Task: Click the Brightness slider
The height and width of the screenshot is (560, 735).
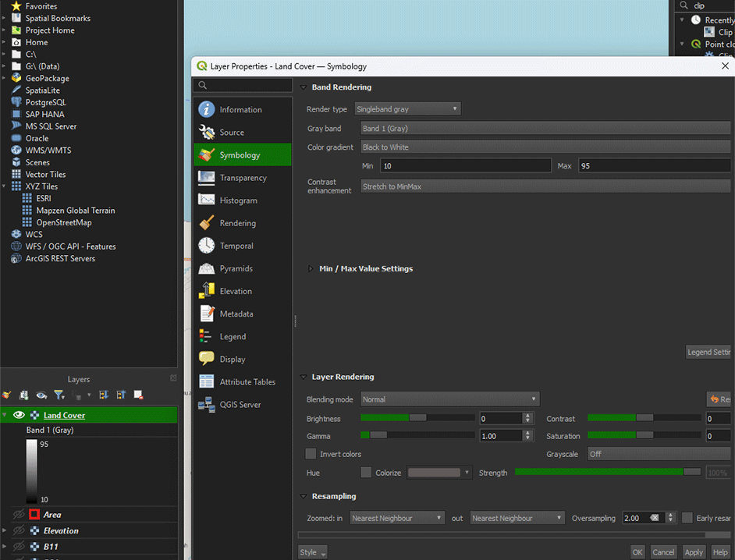Action: [x=417, y=418]
